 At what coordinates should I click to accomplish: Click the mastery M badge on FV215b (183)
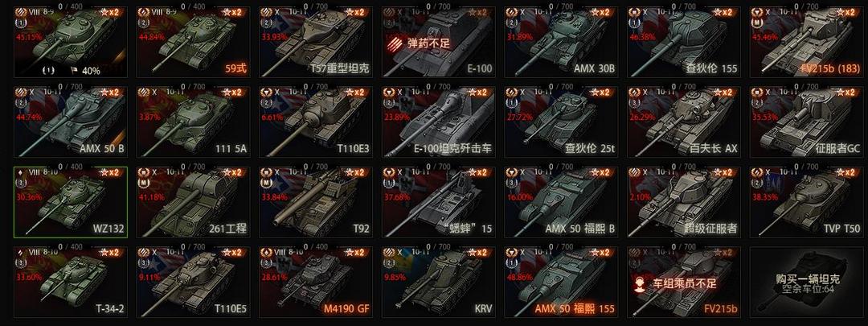pyautogui.click(x=756, y=24)
